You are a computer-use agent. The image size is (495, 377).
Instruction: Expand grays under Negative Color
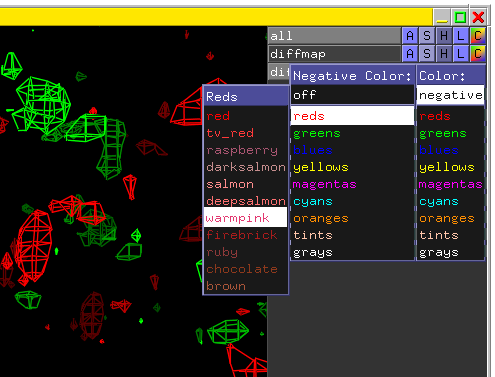[352, 252]
